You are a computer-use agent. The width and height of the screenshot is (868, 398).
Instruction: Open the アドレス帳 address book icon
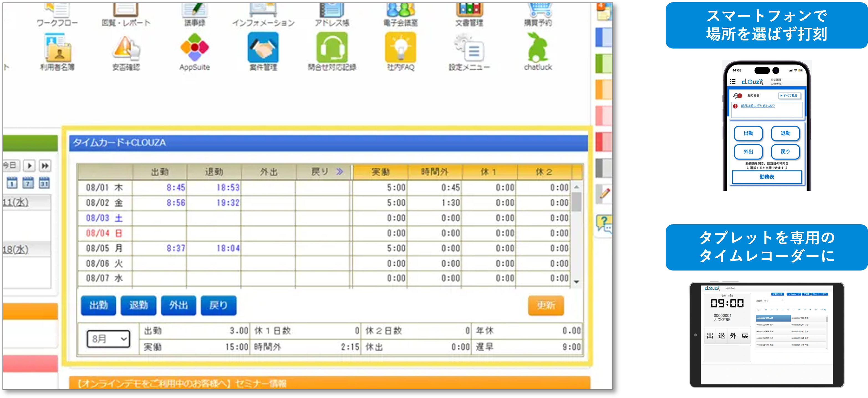tap(332, 14)
